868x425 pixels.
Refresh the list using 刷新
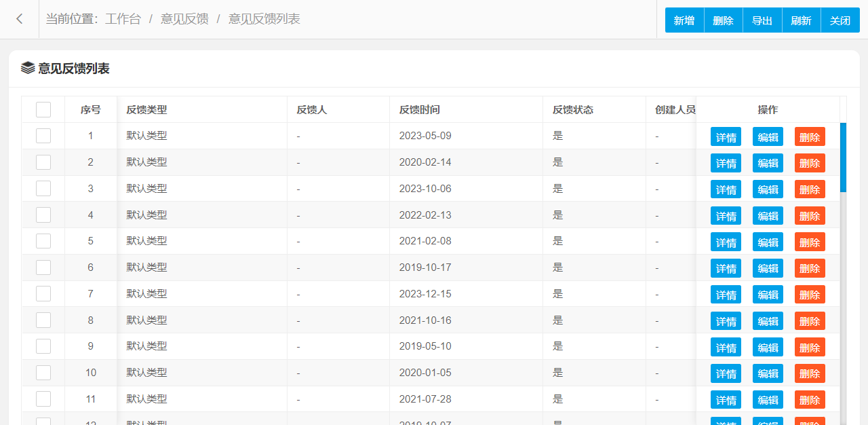(x=801, y=20)
